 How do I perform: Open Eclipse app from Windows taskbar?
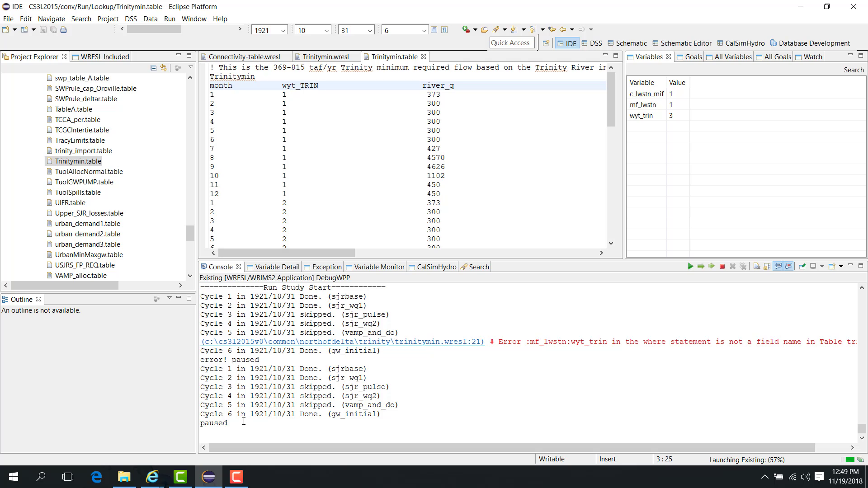208,477
